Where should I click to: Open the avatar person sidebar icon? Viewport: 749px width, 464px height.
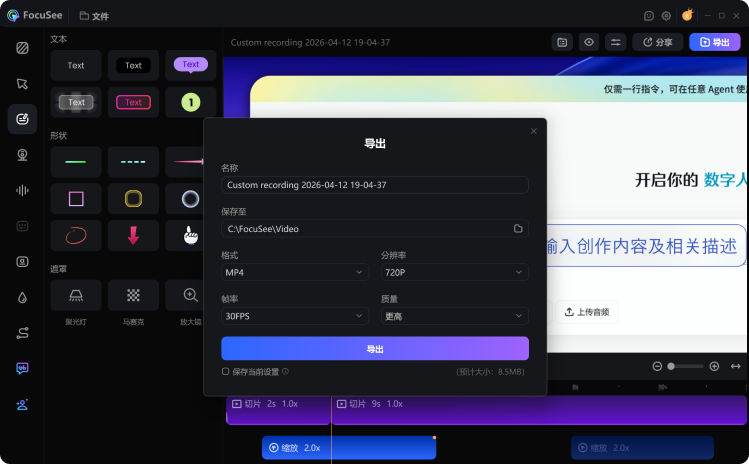(x=22, y=405)
